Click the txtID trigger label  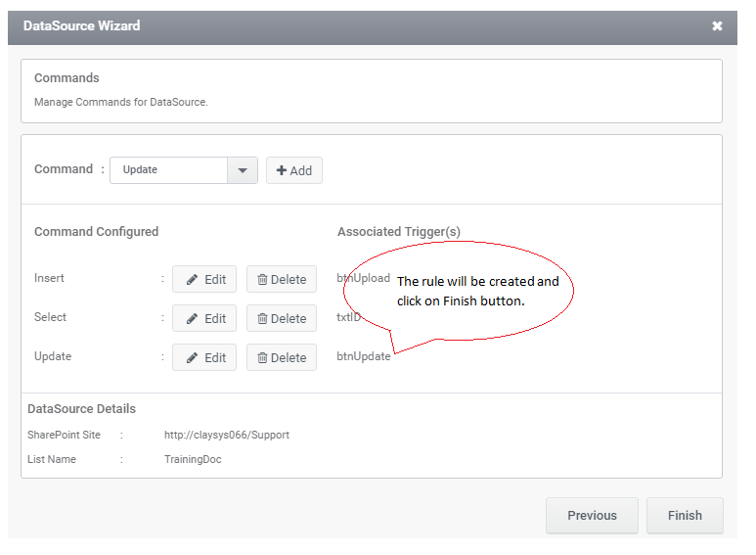pyautogui.click(x=348, y=317)
